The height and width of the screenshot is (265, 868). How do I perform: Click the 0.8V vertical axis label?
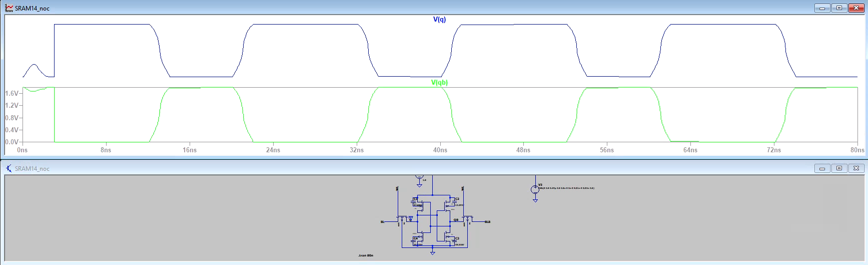click(x=12, y=118)
